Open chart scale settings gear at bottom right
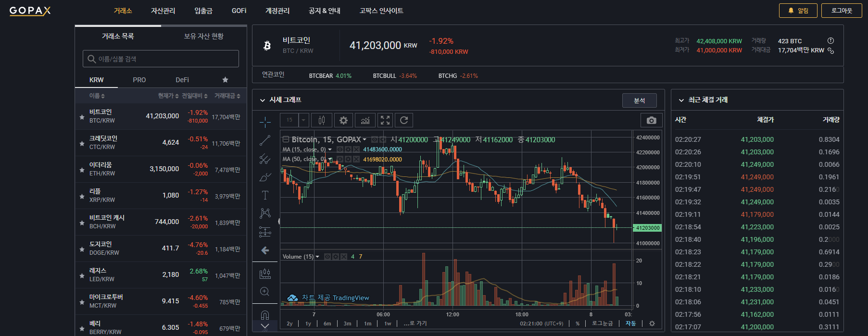868x336 pixels. (x=652, y=324)
